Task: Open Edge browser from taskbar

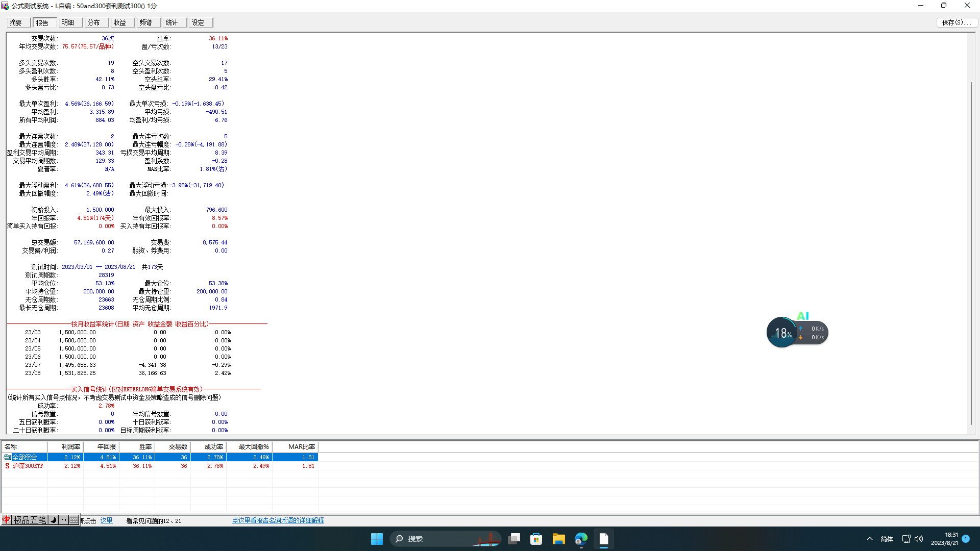Action: tap(581, 539)
